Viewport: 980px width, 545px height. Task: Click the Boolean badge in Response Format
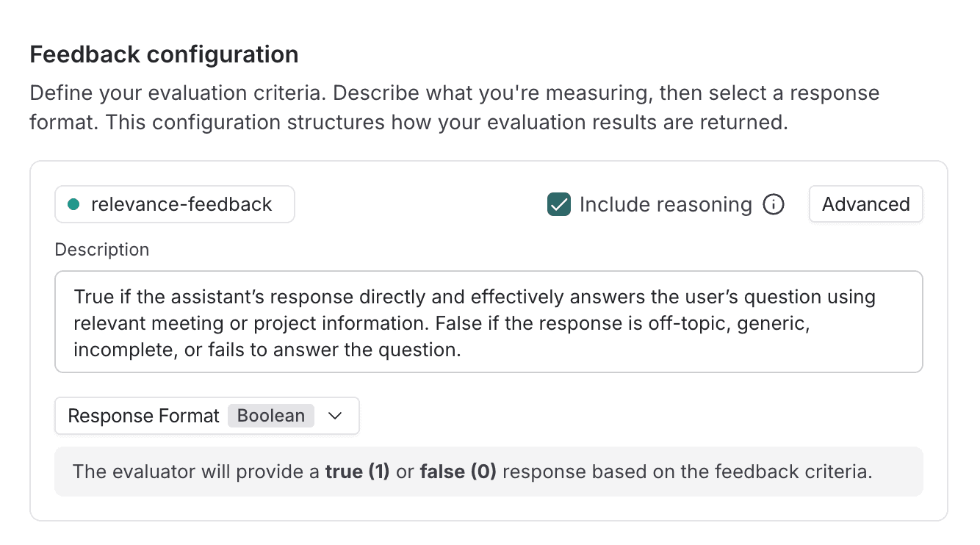(271, 416)
